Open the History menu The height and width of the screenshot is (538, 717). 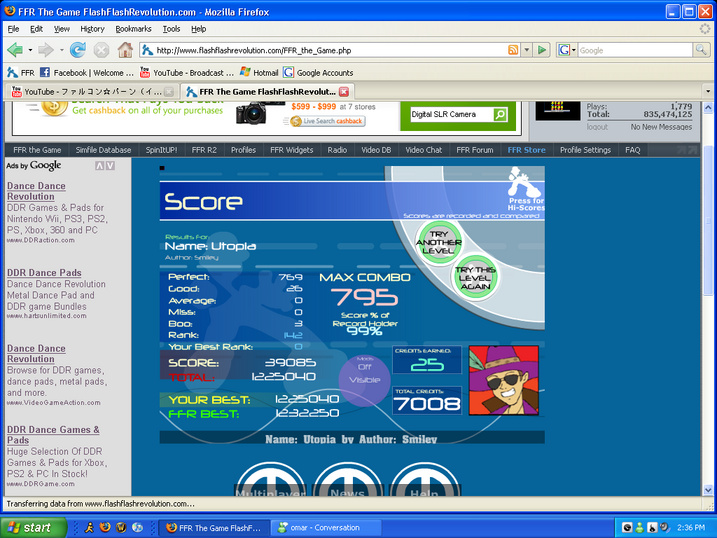[x=92, y=29]
